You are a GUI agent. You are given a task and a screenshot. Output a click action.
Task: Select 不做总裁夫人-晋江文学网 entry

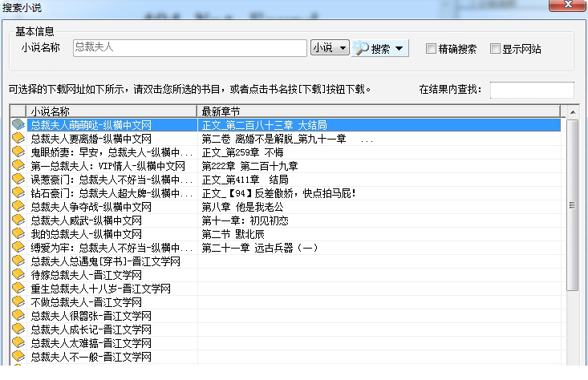click(87, 302)
